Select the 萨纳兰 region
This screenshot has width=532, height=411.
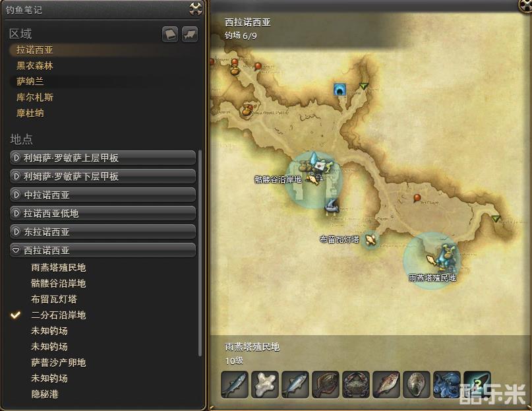point(30,82)
